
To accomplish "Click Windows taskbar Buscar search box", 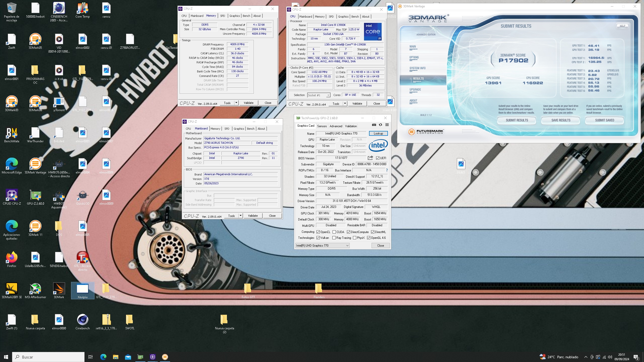I will 48,357.
